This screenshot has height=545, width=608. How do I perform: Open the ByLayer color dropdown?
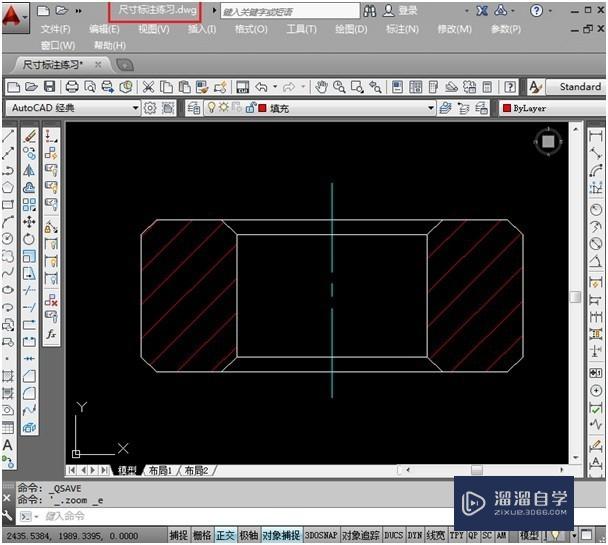click(554, 108)
